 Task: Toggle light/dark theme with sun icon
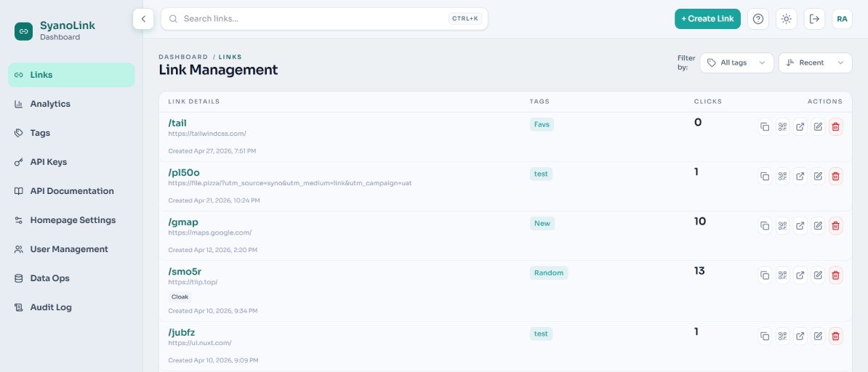click(786, 19)
